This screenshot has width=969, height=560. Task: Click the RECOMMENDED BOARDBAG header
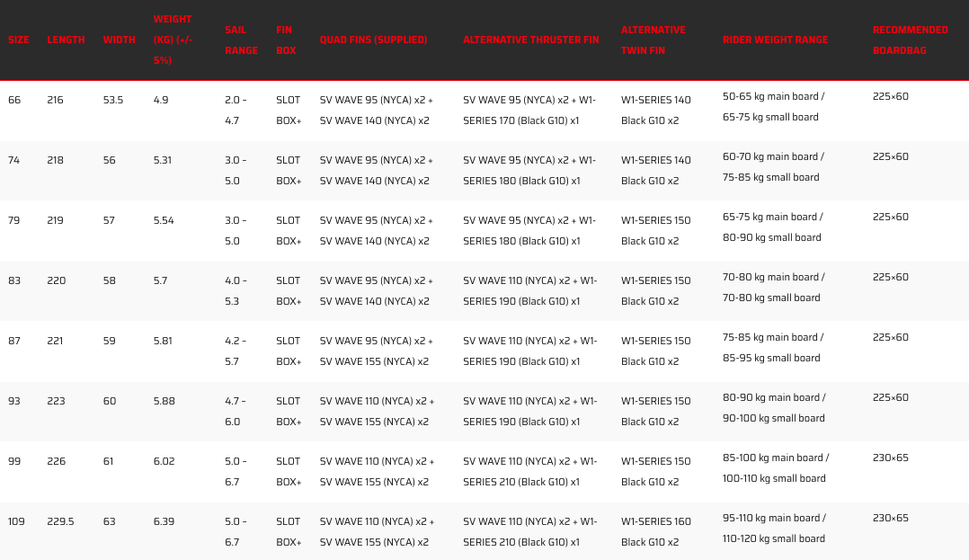911,40
